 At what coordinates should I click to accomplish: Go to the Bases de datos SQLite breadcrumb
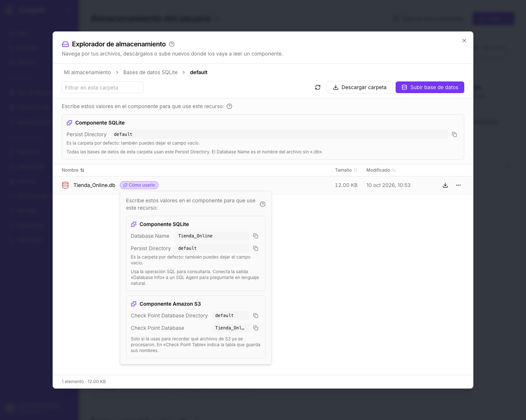pos(150,72)
